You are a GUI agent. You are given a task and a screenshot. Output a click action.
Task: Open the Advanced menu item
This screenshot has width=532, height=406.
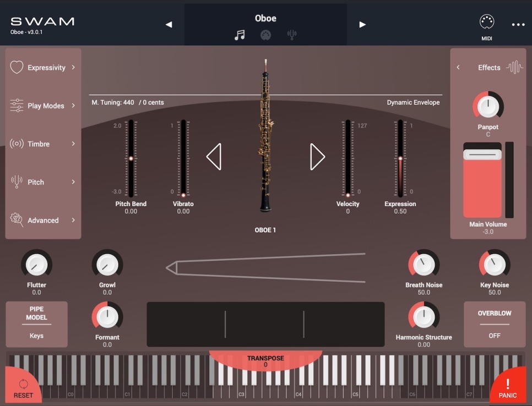coord(43,220)
